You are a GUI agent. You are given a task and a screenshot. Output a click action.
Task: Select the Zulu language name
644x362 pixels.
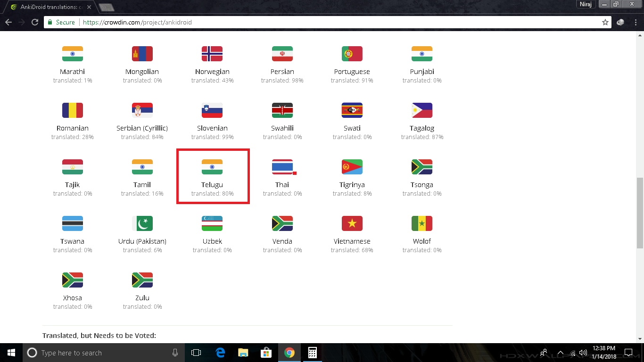pos(142,298)
